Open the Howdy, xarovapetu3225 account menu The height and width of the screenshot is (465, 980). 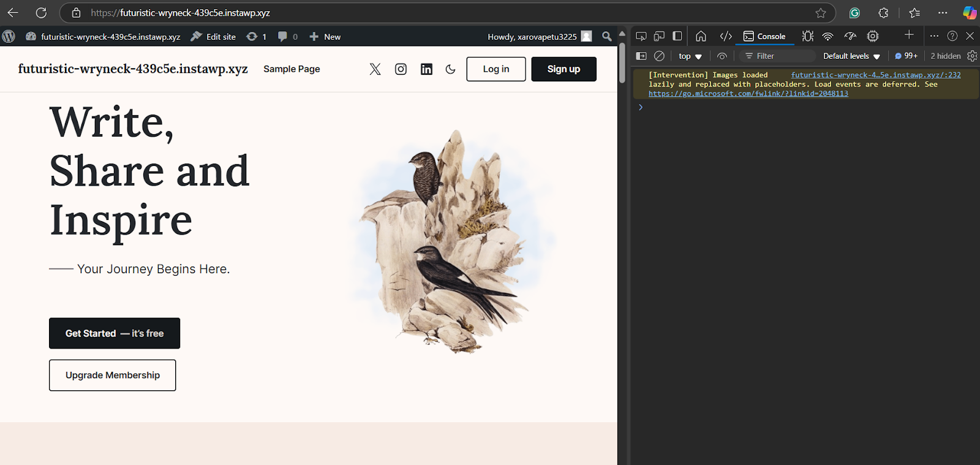[540, 37]
